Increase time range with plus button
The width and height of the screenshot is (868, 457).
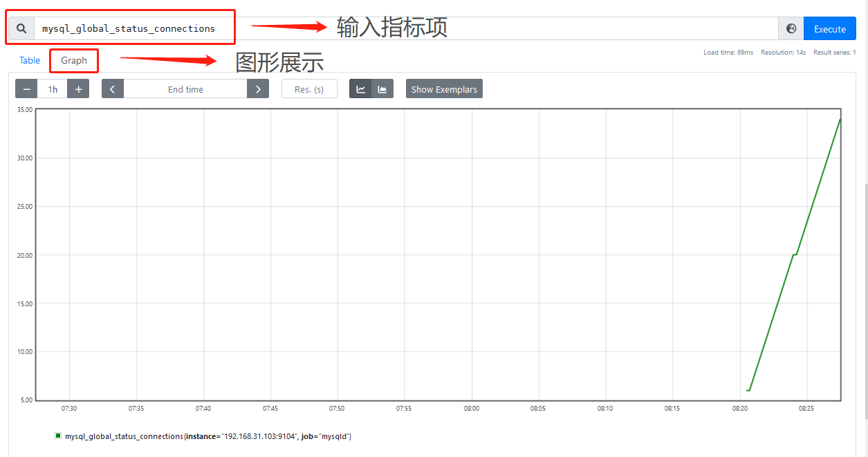tap(78, 89)
